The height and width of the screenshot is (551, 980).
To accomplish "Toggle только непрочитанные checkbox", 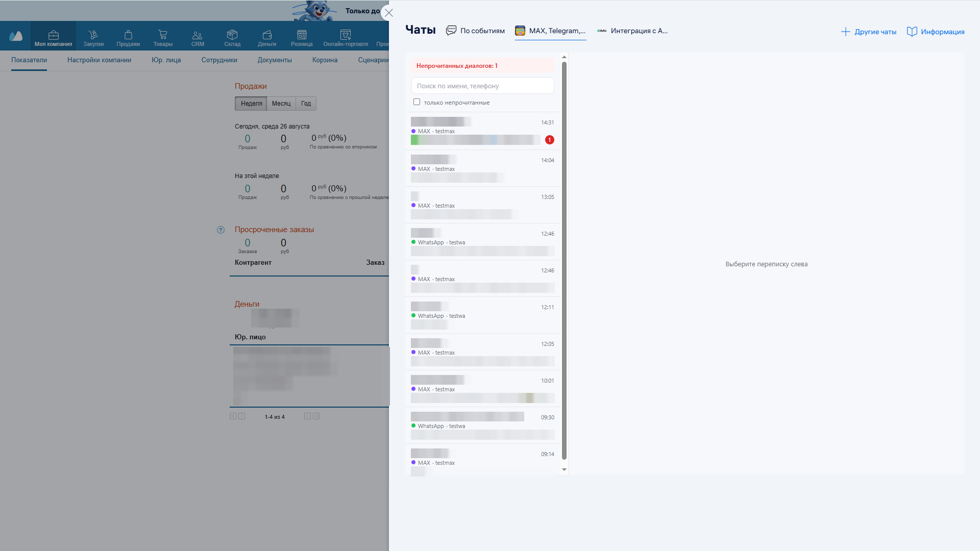I will [x=416, y=102].
